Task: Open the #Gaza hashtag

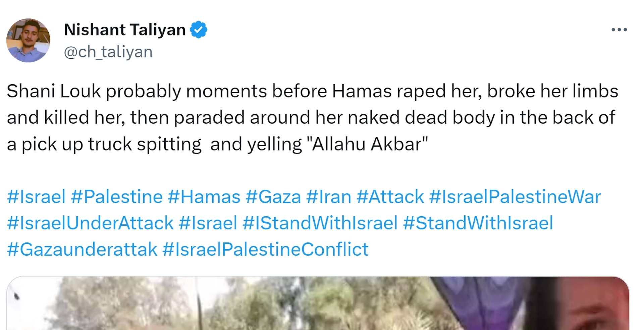Action: 273,197
